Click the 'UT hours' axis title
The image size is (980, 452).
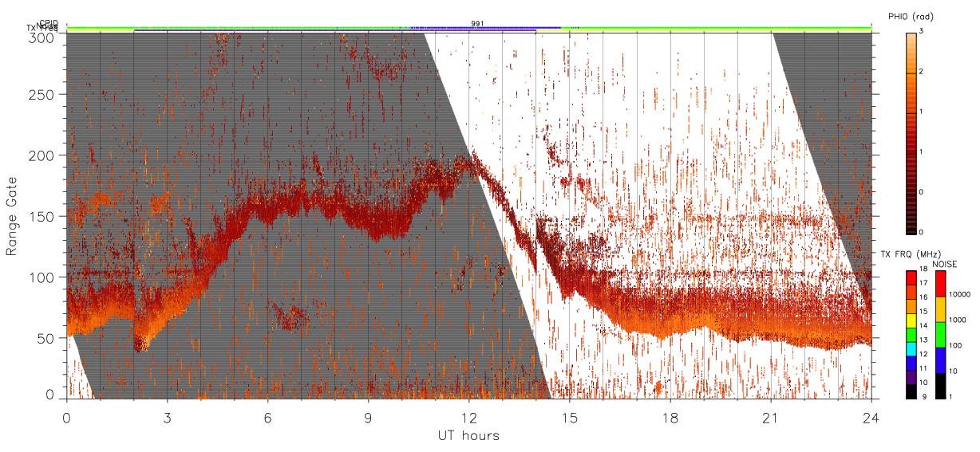click(x=468, y=435)
